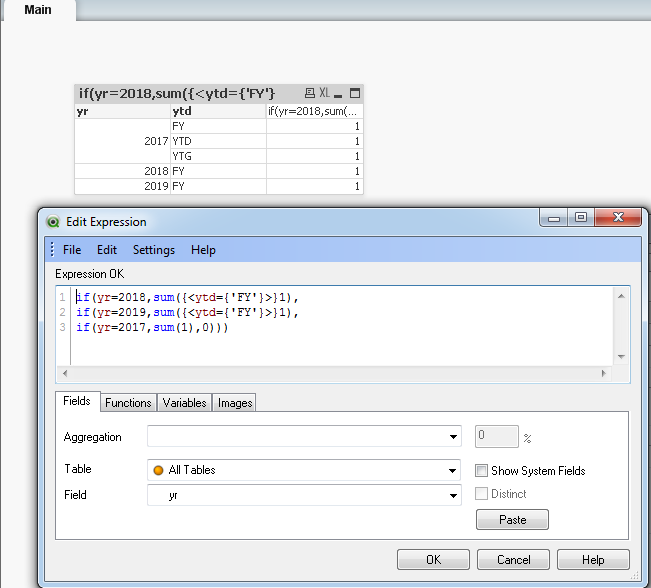The height and width of the screenshot is (588, 651).
Task: Open the Table dropdown showing All Tables
Action: (x=452, y=470)
